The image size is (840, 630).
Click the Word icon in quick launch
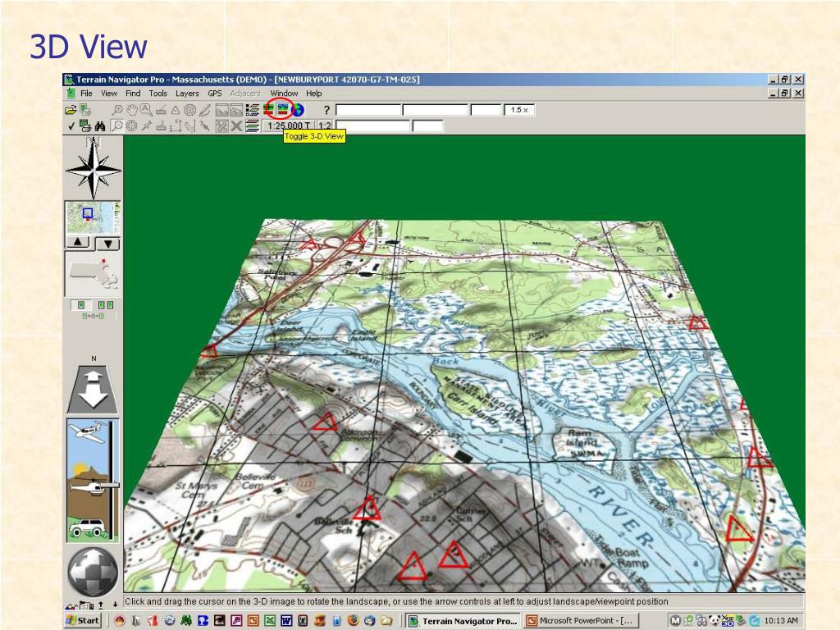[x=285, y=621]
